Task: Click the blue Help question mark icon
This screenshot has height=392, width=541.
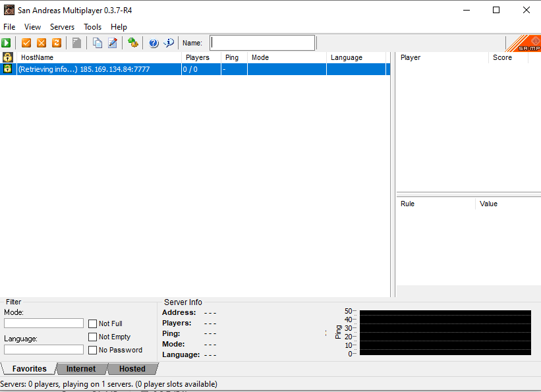Action: point(154,43)
